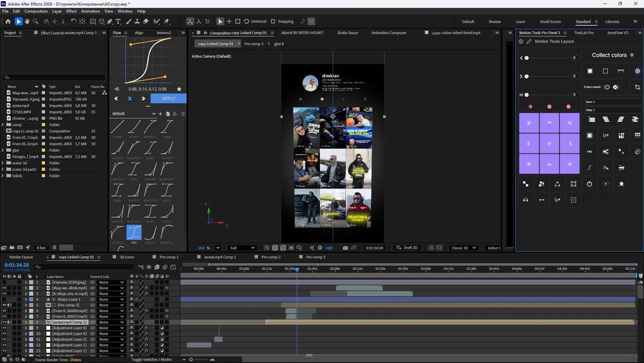
Task: Select the Roto Brush tool
Action: coord(156,21)
